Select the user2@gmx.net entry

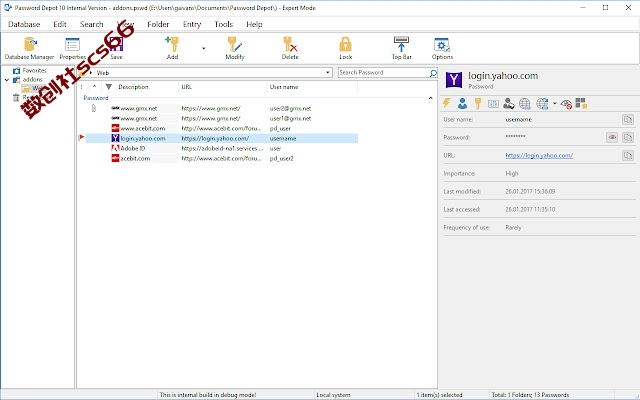click(x=222, y=108)
